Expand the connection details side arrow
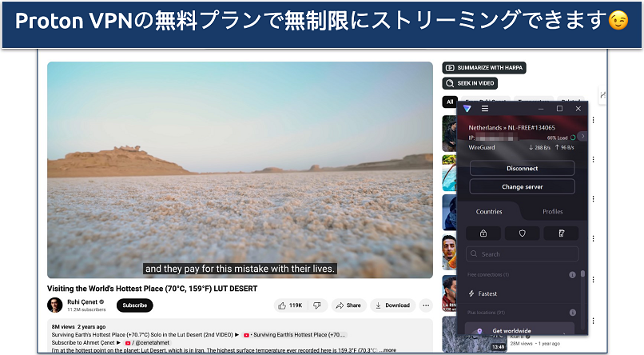Image resolution: width=644 pixels, height=355 pixels. click(x=583, y=137)
